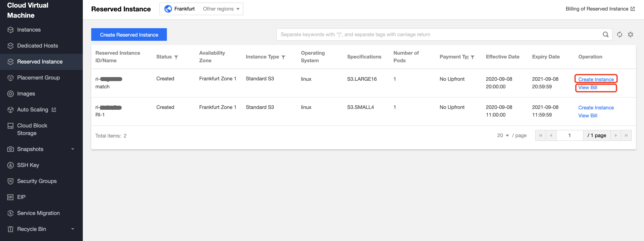
Task: Expand the Other regions dropdown
Action: pyautogui.click(x=221, y=9)
